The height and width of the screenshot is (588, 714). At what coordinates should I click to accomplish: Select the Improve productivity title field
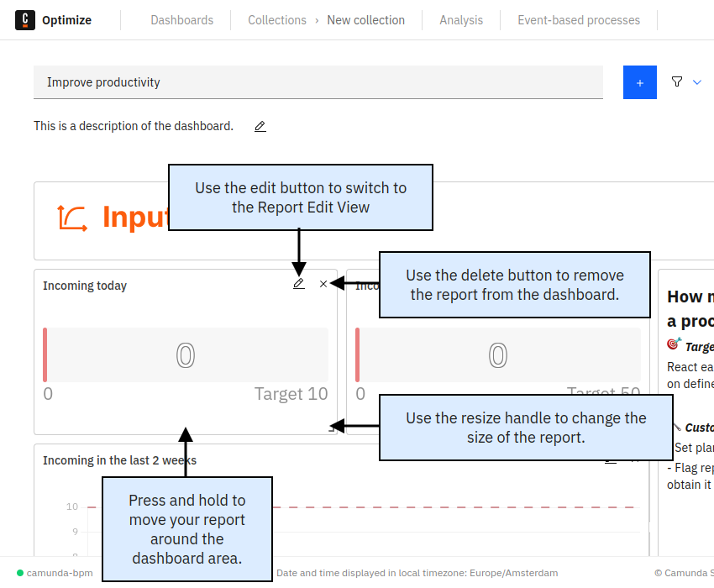point(318,81)
